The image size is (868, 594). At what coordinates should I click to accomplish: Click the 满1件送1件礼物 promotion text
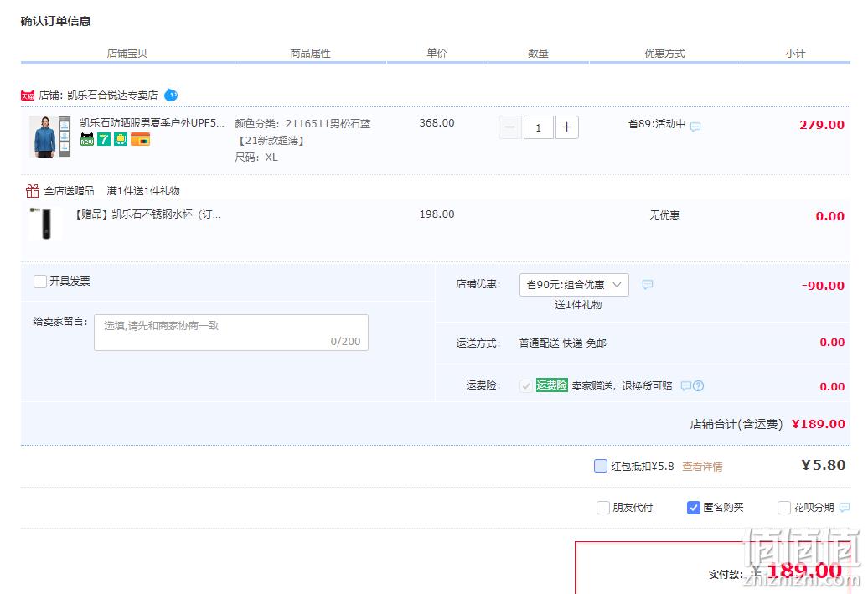click(x=142, y=191)
